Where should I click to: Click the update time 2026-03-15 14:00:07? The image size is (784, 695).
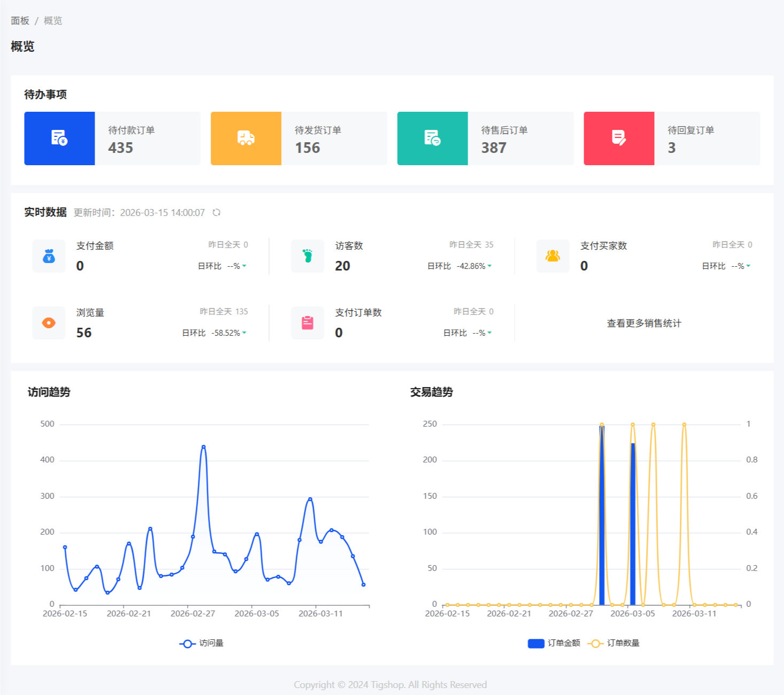162,213
